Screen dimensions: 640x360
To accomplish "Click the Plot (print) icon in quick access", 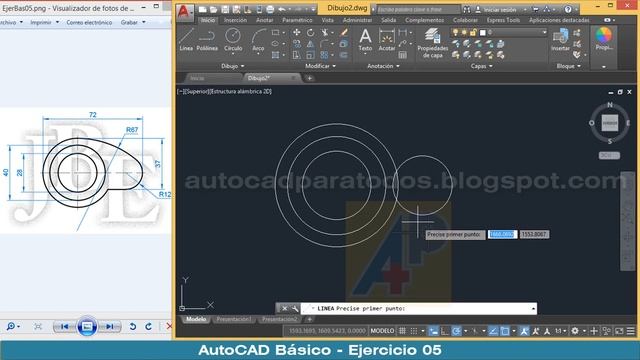I will tap(270, 9).
